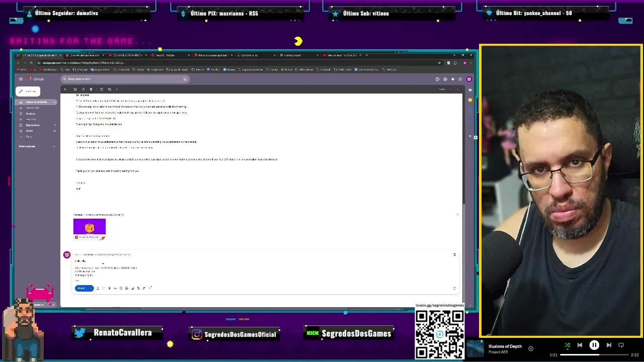Open Gmail settings gear
This screenshot has width=644, height=362.
pyautogui.click(x=445, y=79)
